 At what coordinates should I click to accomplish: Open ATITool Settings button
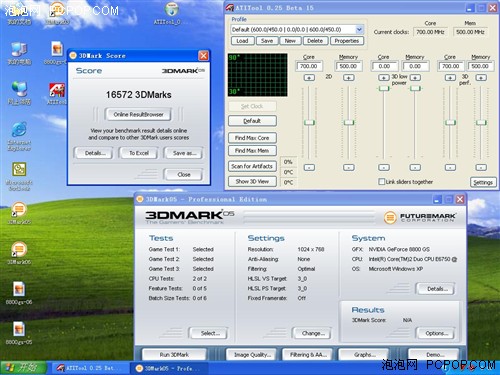[483, 182]
